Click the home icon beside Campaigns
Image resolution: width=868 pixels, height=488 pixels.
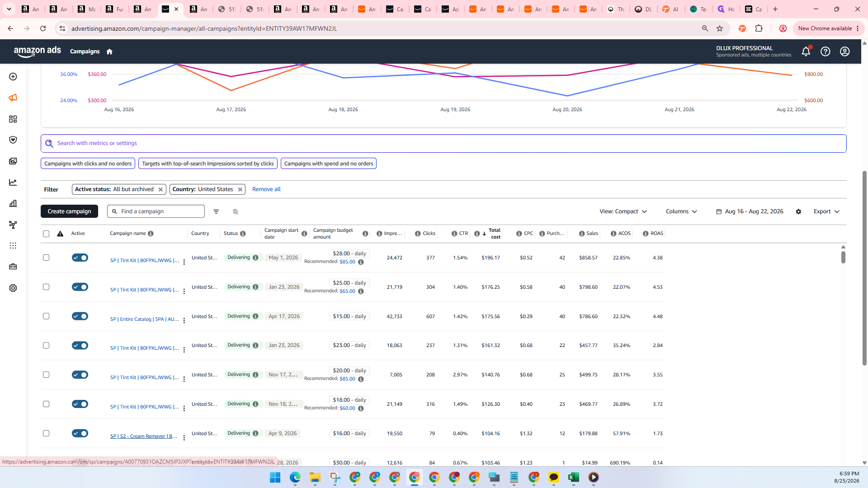pyautogui.click(x=109, y=52)
